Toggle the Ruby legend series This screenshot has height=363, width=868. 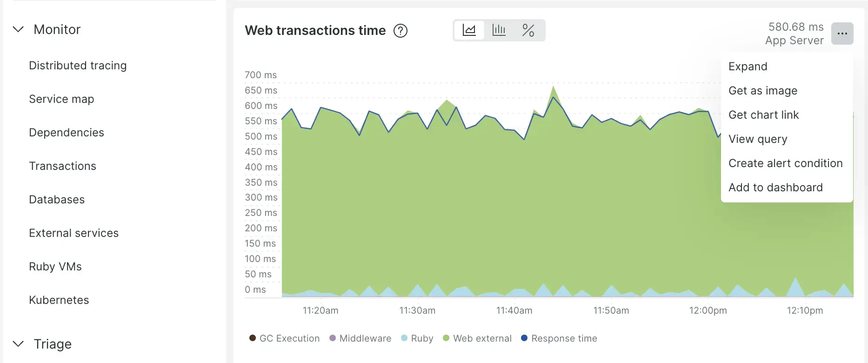(x=417, y=338)
